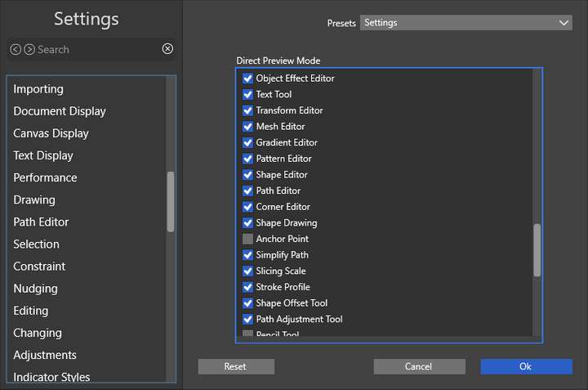Screen dimensions: 588x390
Task: Select Text Display in the sidebar
Action: 43,155
